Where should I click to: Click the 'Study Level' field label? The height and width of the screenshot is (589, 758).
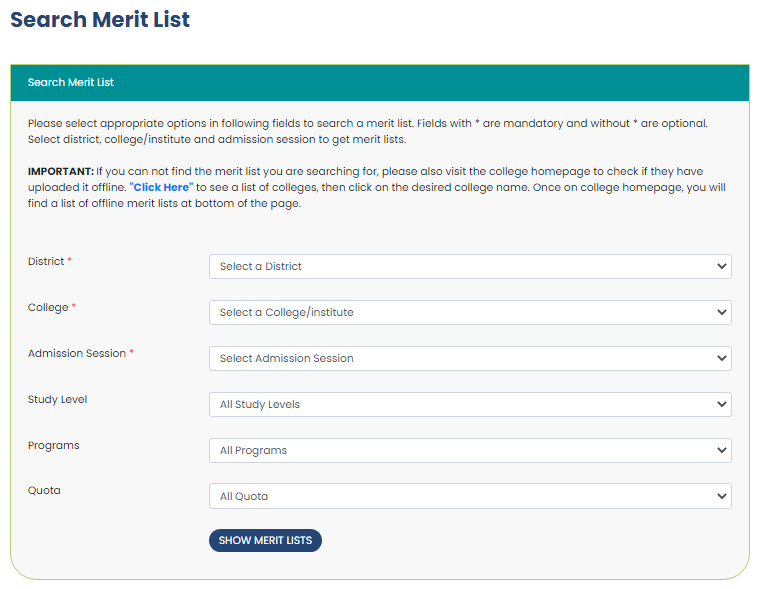tap(57, 400)
